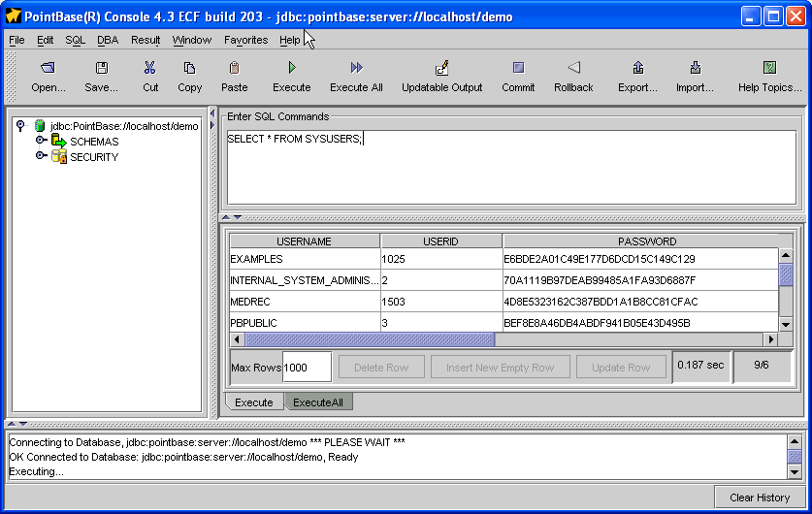The width and height of the screenshot is (812, 514).
Task: Open Help Topics from toolbar
Action: click(769, 68)
